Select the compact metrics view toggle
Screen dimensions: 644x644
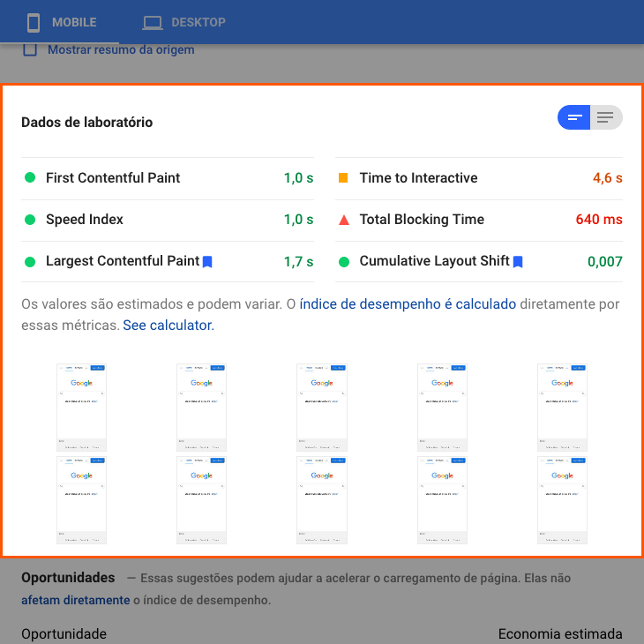click(573, 117)
